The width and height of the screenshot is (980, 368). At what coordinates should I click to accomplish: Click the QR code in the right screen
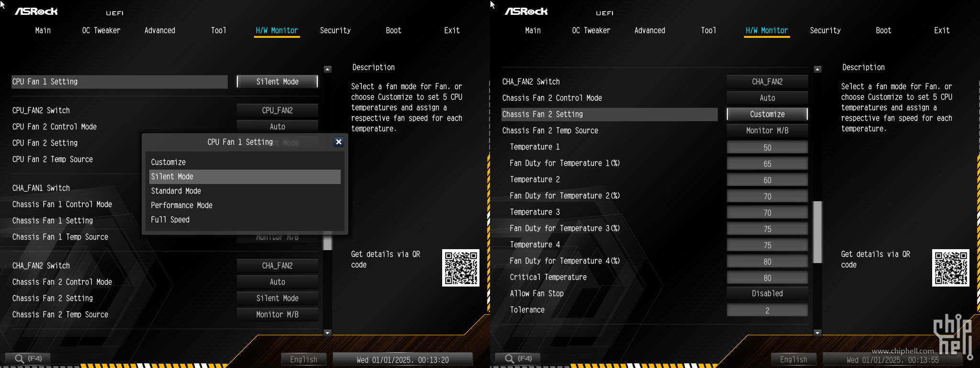[950, 268]
